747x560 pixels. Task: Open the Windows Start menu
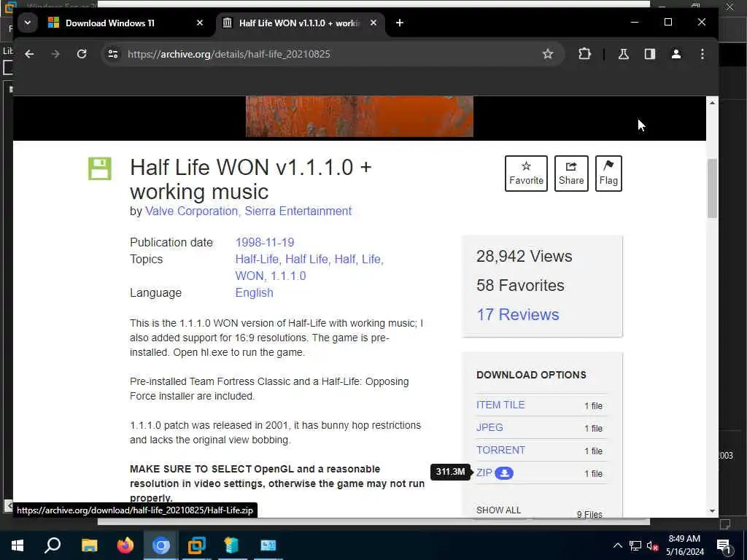18,545
